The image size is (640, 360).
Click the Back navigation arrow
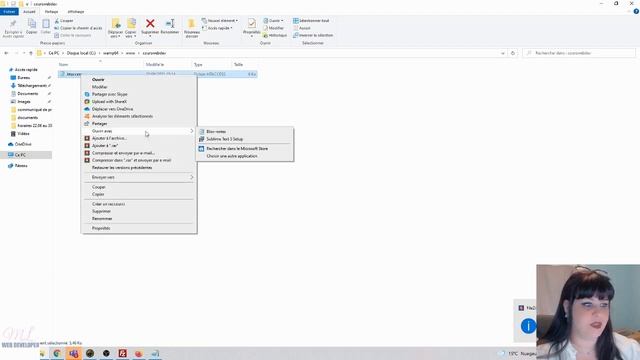pyautogui.click(x=6, y=53)
